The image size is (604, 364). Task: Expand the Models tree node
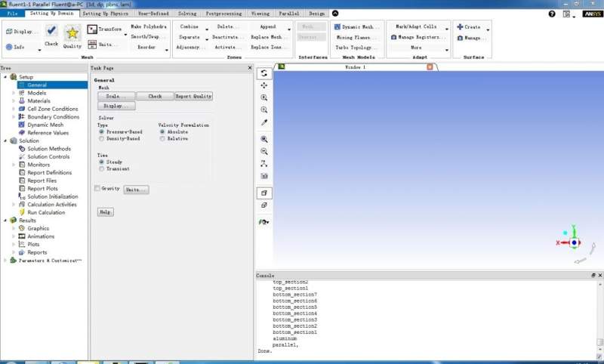[14, 93]
